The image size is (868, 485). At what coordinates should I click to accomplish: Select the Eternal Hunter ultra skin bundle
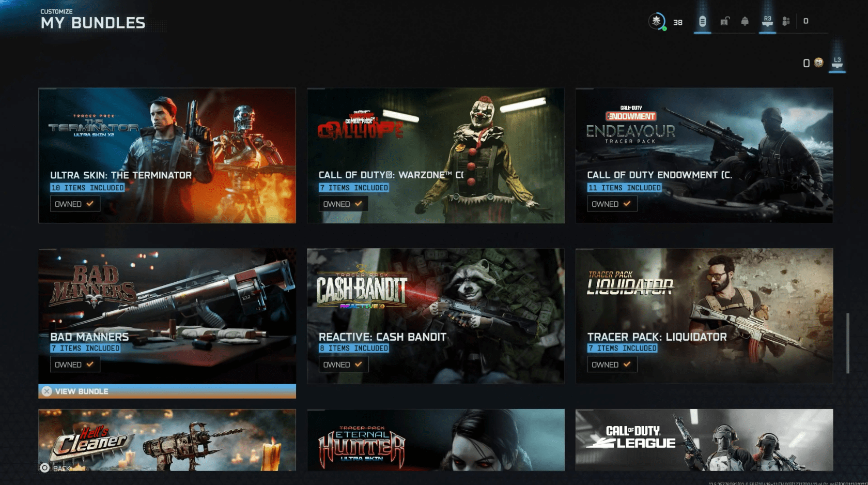(436, 439)
